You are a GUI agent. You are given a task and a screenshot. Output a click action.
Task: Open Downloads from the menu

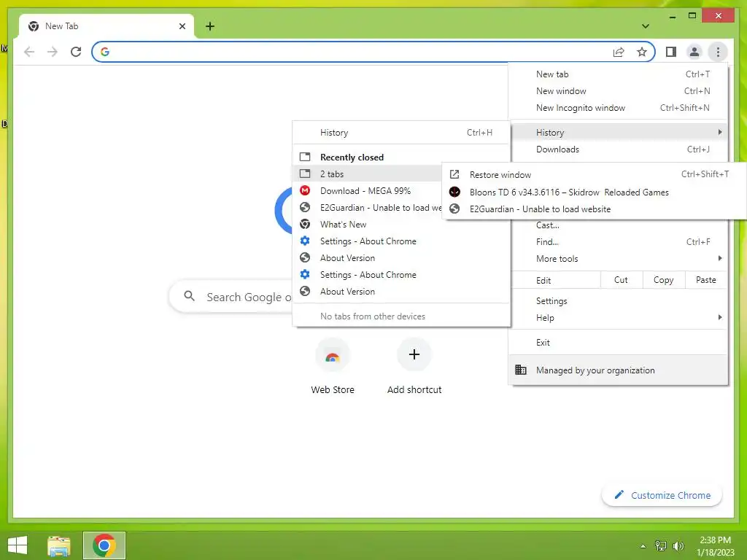point(618,149)
